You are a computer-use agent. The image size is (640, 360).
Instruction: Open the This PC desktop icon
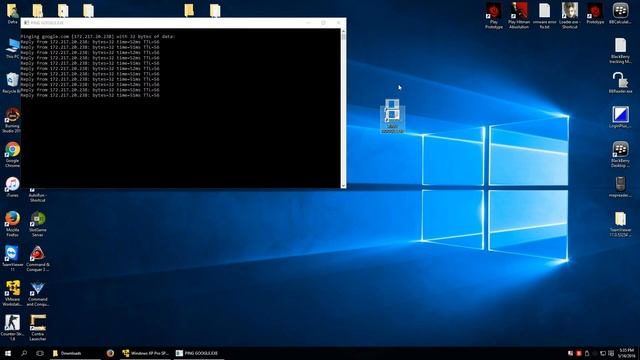(12, 49)
